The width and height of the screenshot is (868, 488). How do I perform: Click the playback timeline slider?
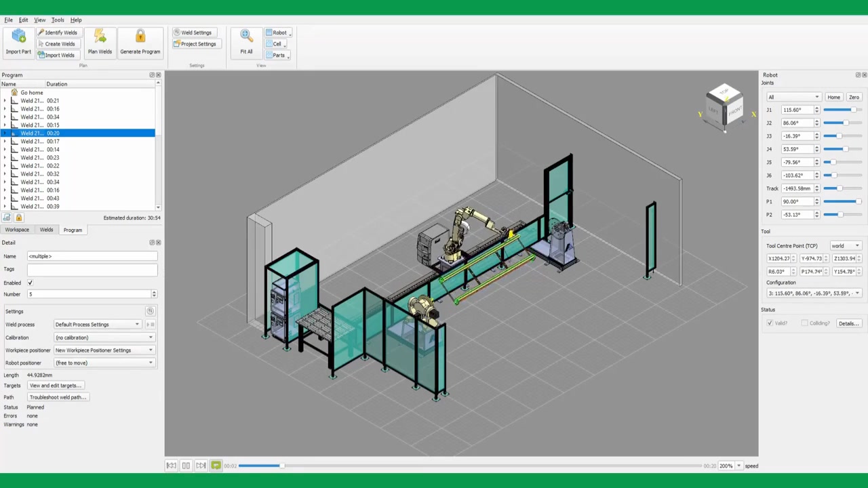(x=469, y=466)
